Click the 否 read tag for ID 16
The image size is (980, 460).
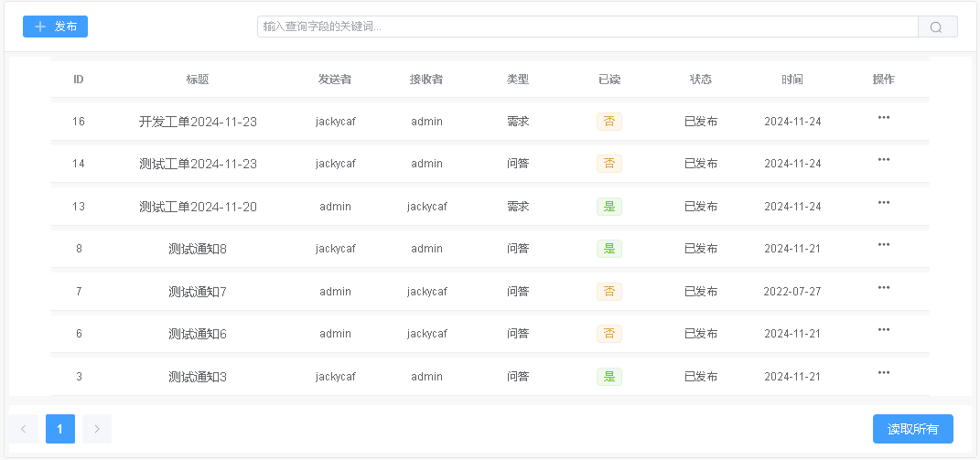click(608, 122)
